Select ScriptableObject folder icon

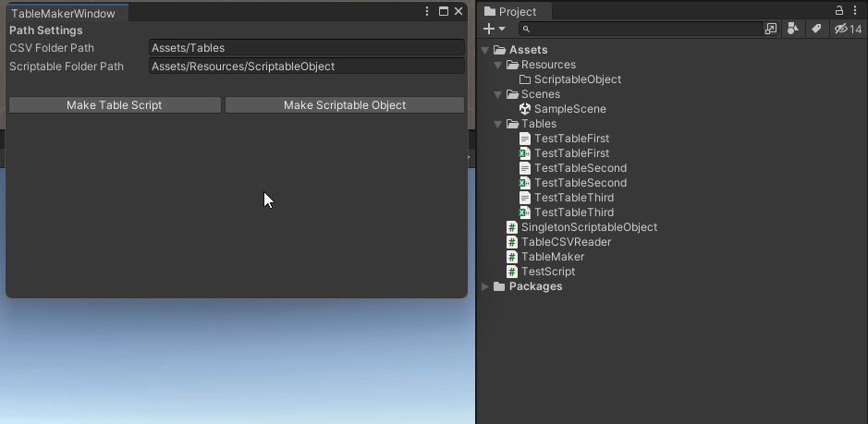click(525, 79)
